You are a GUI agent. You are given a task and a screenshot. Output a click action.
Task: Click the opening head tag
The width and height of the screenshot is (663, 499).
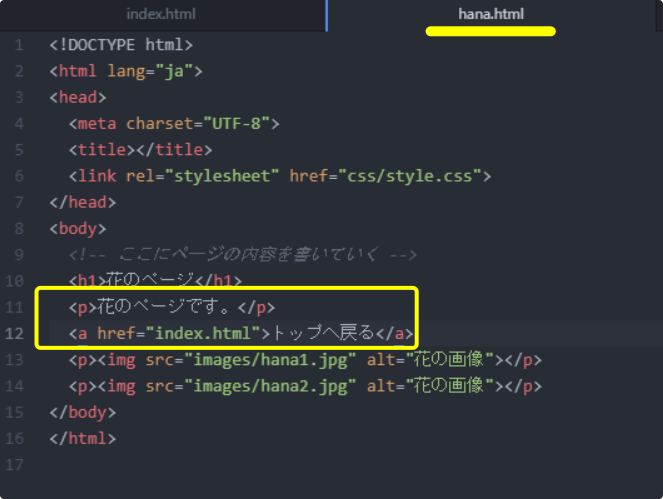[x=78, y=97]
